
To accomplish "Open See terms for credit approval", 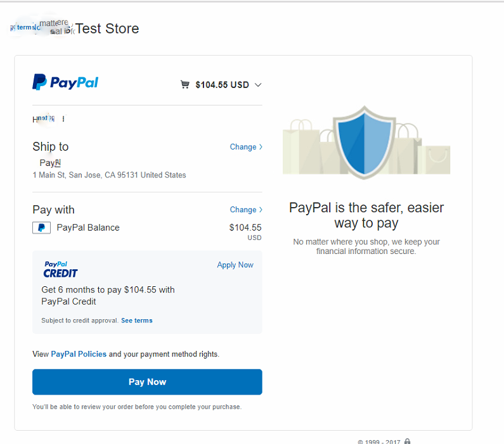I will (137, 320).
